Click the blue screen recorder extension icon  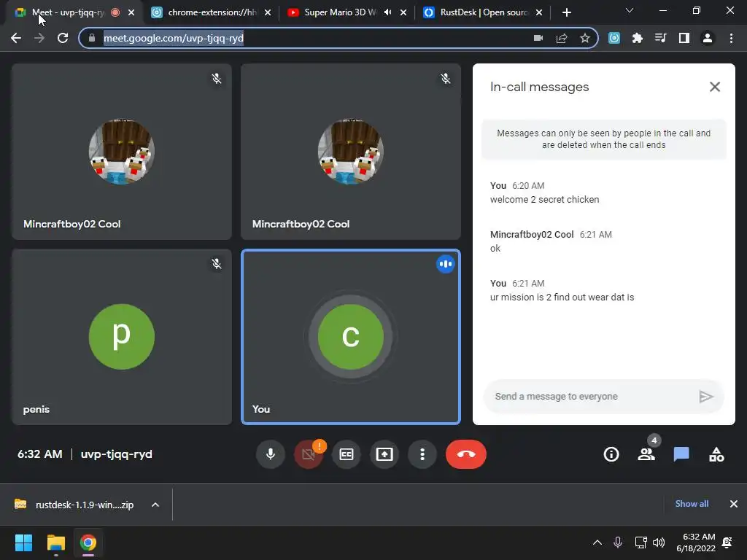[x=614, y=38]
